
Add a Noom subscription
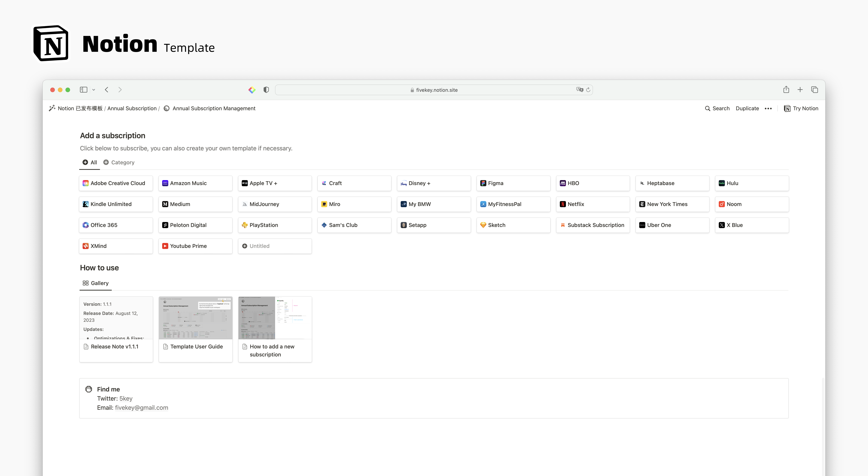[752, 204]
